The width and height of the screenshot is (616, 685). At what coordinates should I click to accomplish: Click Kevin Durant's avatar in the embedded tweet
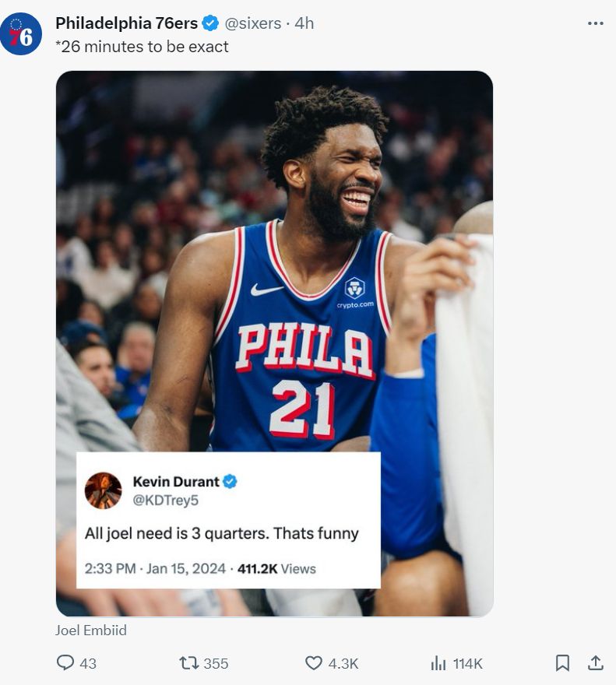[103, 490]
